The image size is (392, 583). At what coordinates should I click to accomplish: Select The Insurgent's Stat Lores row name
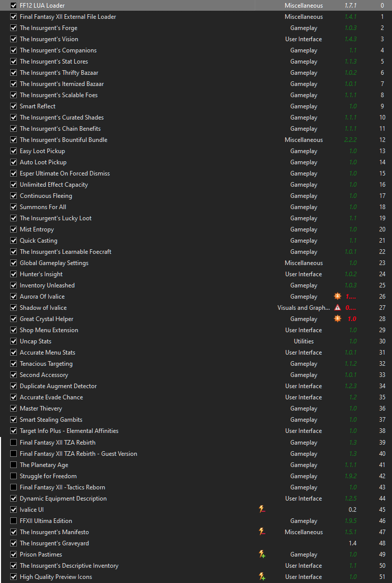click(x=54, y=62)
